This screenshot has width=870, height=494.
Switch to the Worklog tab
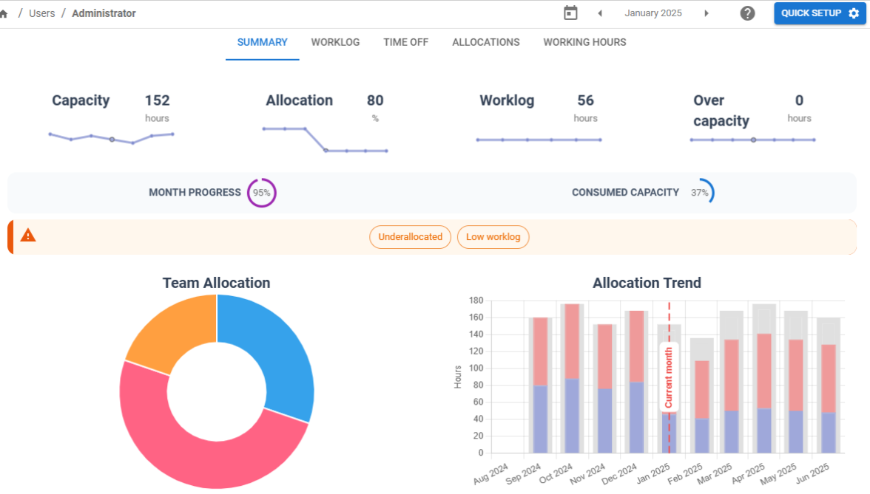click(x=335, y=43)
